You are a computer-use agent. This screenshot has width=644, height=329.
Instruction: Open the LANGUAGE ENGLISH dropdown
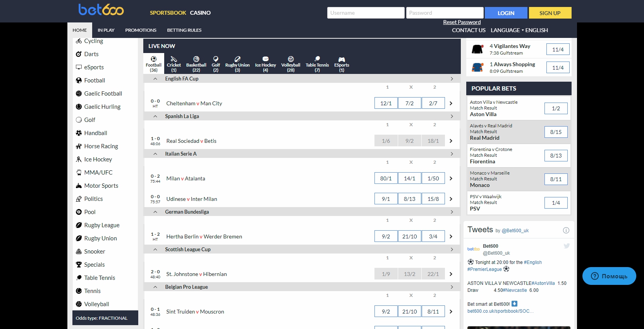pos(519,30)
